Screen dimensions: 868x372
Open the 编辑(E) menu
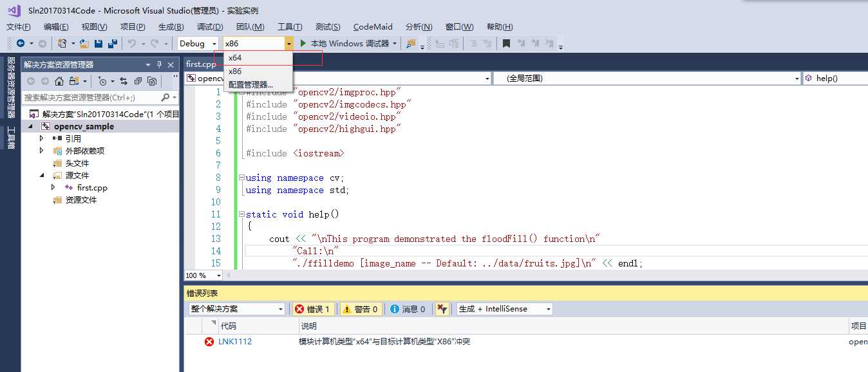click(56, 26)
